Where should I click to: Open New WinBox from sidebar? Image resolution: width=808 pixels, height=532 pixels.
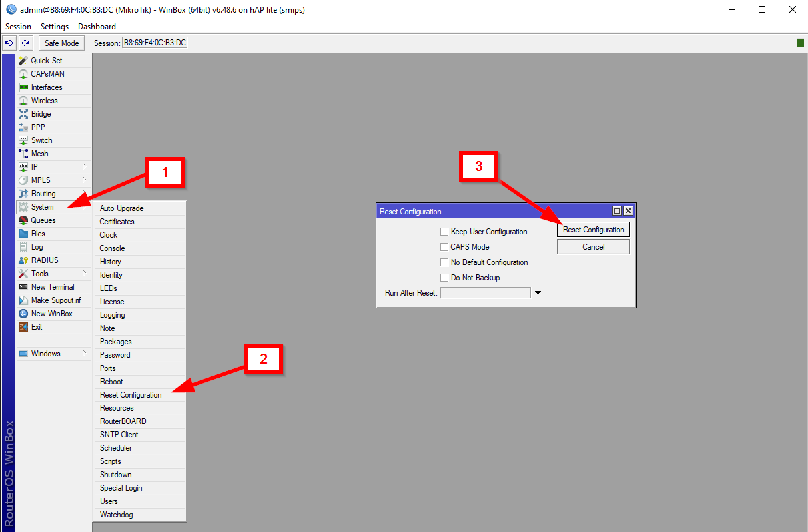tap(53, 314)
